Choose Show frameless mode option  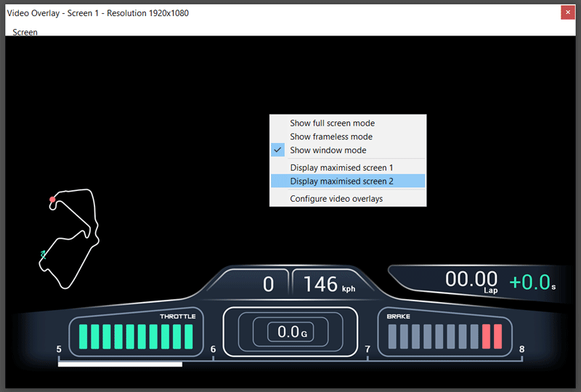(330, 136)
